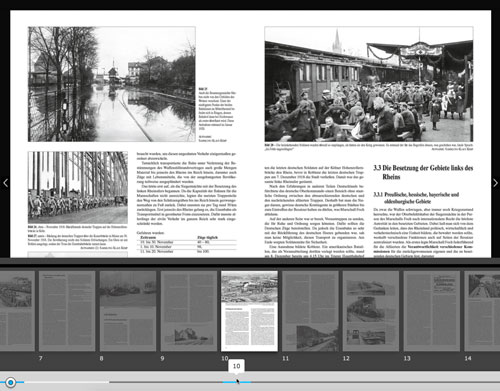Click the round slider handle at far left
500x391 pixels.
(11, 382)
